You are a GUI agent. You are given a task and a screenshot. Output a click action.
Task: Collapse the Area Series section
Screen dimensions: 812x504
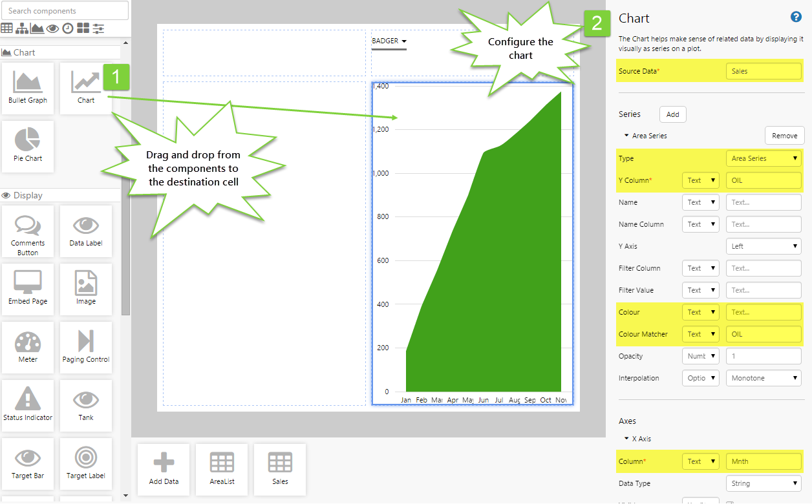point(626,136)
